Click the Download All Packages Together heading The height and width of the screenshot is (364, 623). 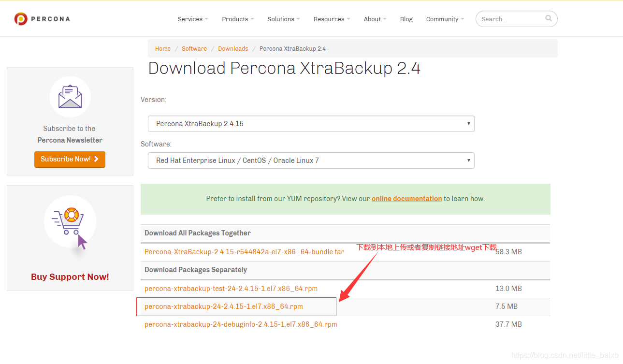[197, 233]
